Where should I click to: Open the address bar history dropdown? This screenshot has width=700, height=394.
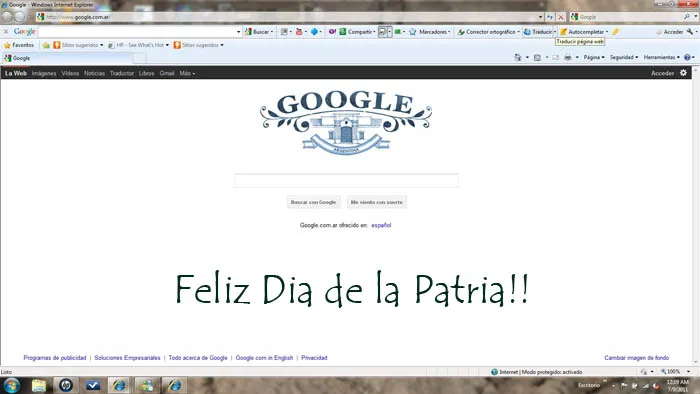[x=540, y=17]
